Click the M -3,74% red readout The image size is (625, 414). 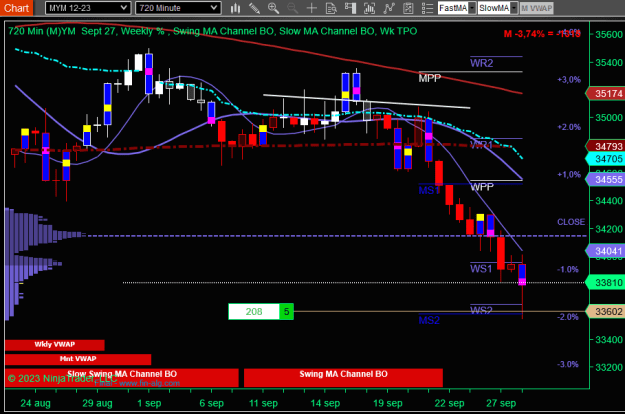pos(542,34)
